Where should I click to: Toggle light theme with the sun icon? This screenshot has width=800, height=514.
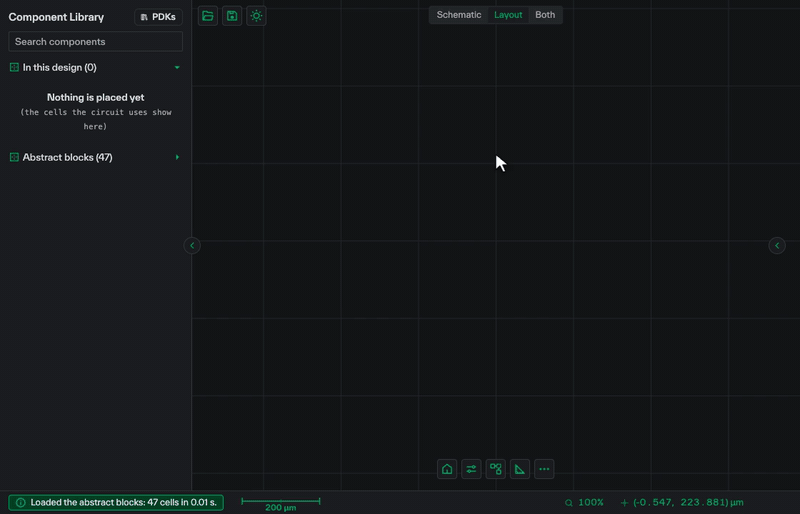point(256,16)
